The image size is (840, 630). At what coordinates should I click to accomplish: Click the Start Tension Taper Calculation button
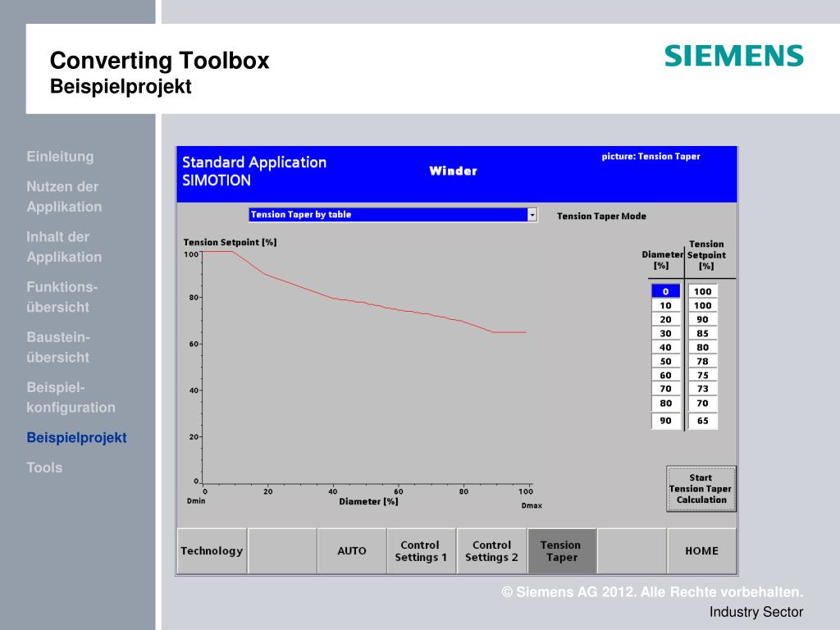pos(701,489)
